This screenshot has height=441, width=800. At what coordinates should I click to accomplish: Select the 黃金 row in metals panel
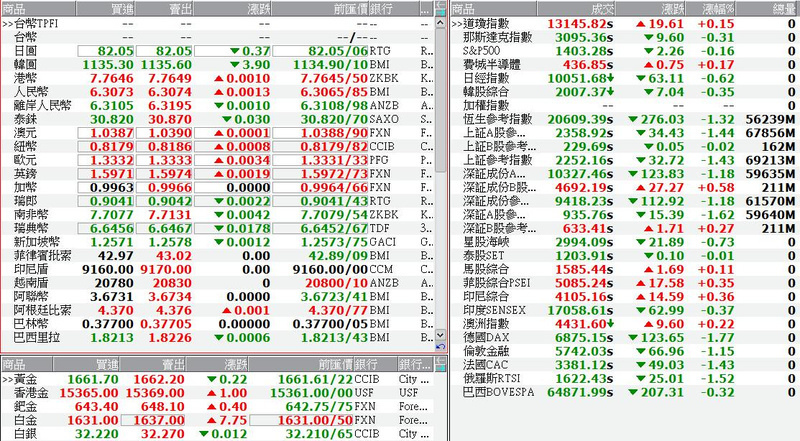click(217, 379)
